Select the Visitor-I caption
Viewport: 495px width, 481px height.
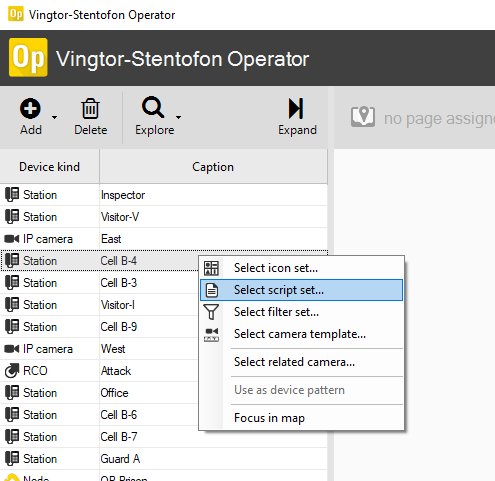pyautogui.click(x=118, y=305)
